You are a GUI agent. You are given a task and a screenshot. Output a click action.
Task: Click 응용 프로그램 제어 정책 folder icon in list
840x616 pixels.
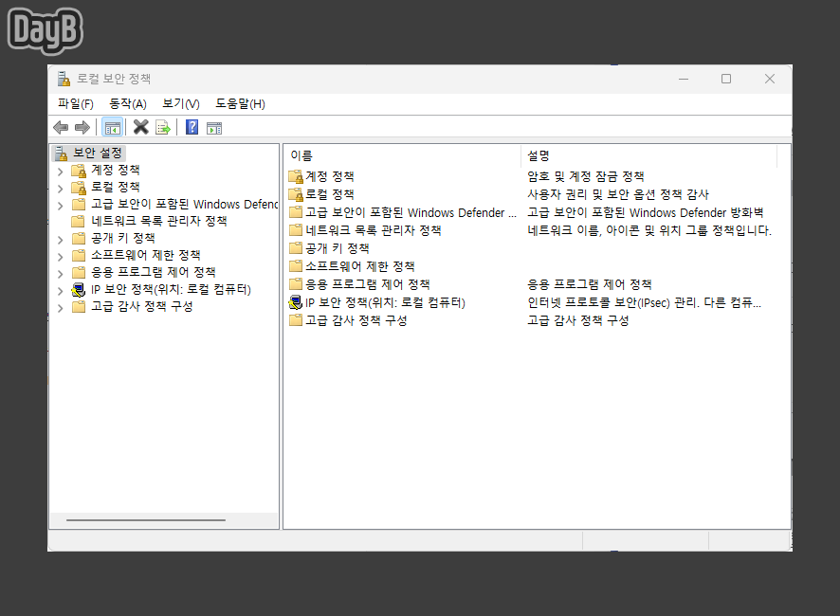[296, 284]
